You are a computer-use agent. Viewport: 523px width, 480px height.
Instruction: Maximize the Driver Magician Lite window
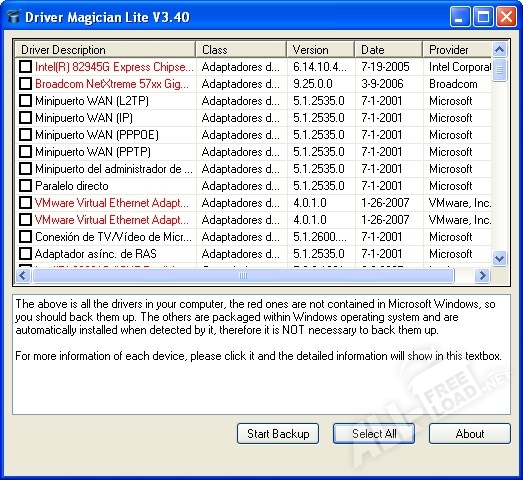click(483, 16)
